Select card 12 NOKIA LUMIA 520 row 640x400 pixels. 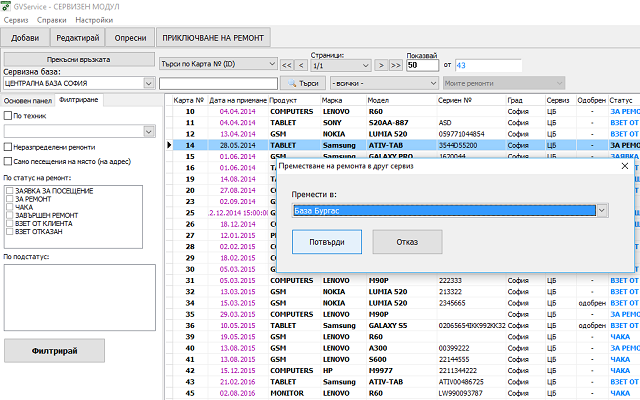[x=403, y=134]
